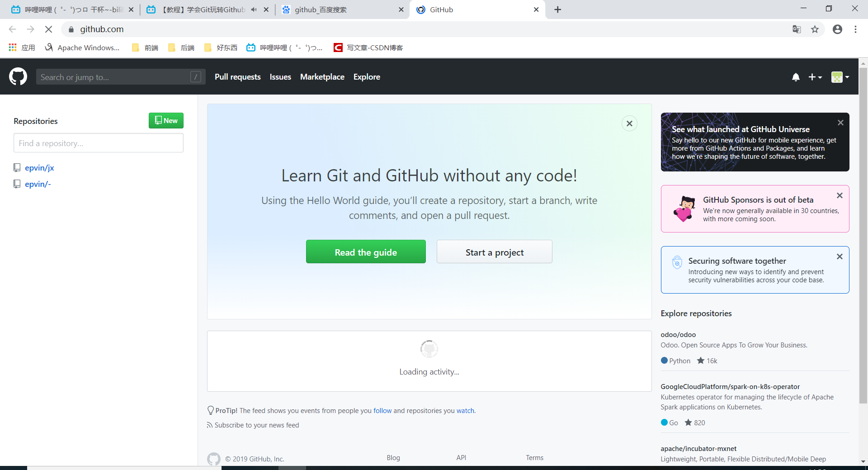Click the watch link in ProTip

(465, 411)
